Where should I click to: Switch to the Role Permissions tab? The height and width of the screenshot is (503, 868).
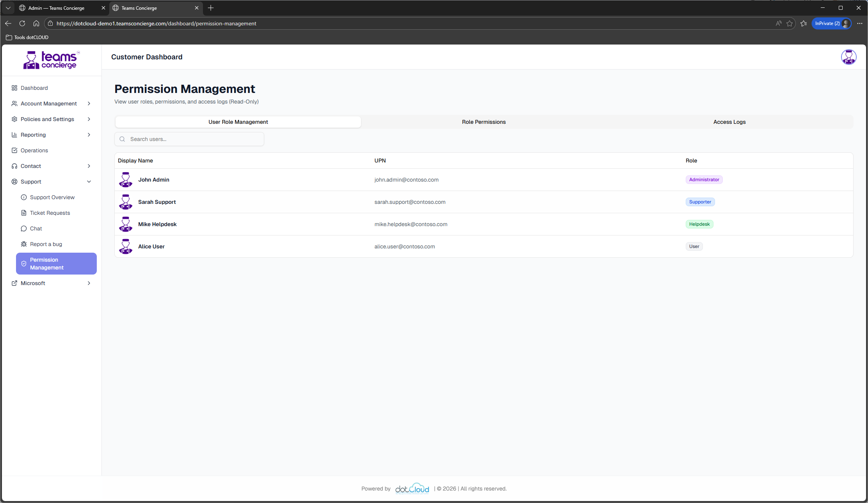tap(484, 122)
